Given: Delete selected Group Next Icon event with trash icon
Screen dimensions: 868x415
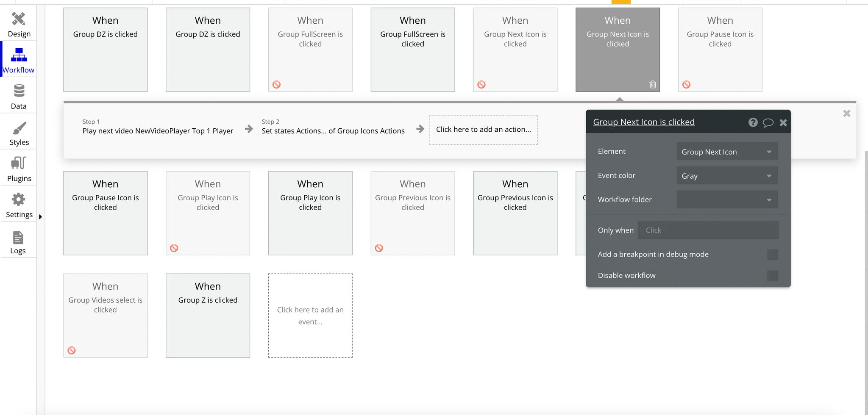Looking at the screenshot, I should [x=653, y=84].
